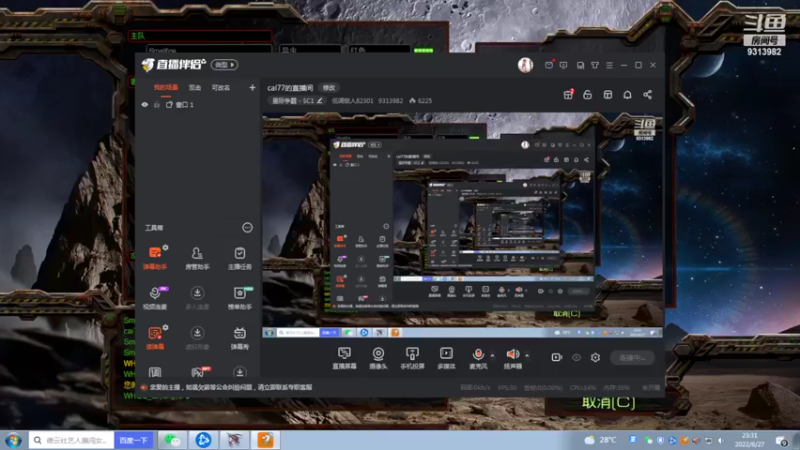Expand speaker options arrow
Viewport: 800px width, 450px height.
coord(527,355)
